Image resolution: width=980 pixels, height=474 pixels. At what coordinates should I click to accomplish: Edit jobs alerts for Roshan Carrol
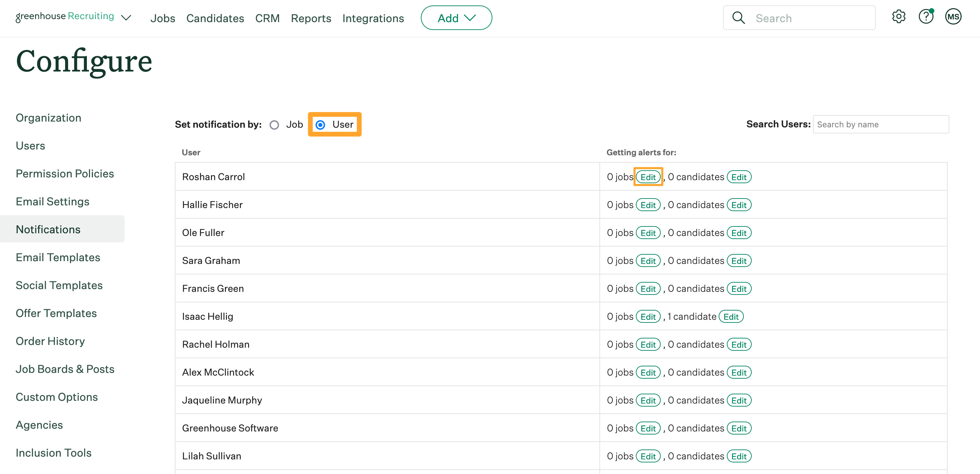tap(648, 177)
